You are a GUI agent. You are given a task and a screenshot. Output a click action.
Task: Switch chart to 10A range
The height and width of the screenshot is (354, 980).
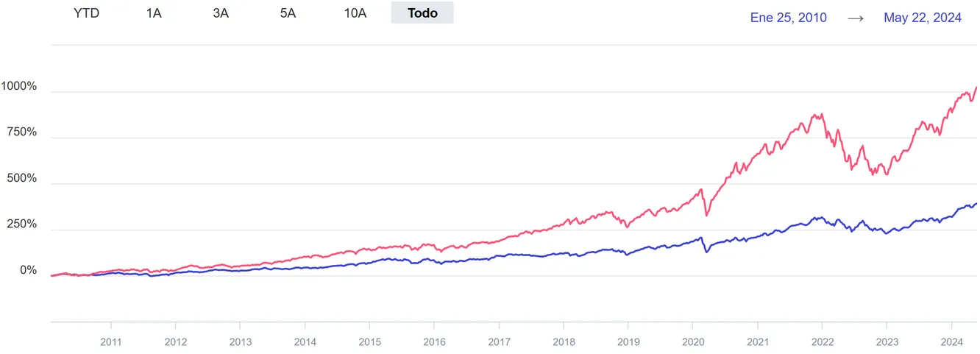pyautogui.click(x=355, y=13)
